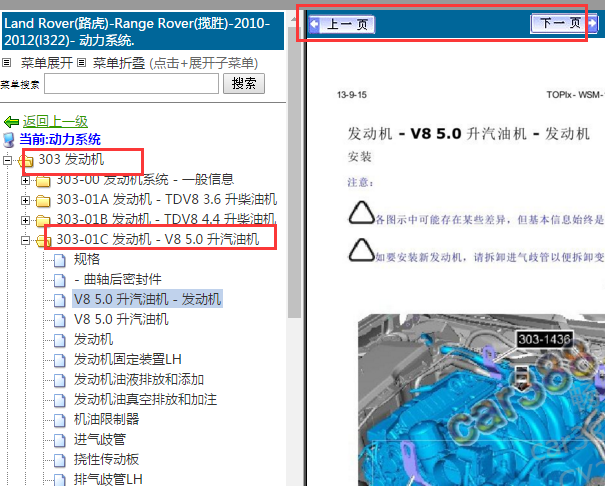
Task: Click the 搜索 search button
Action: coord(244,83)
